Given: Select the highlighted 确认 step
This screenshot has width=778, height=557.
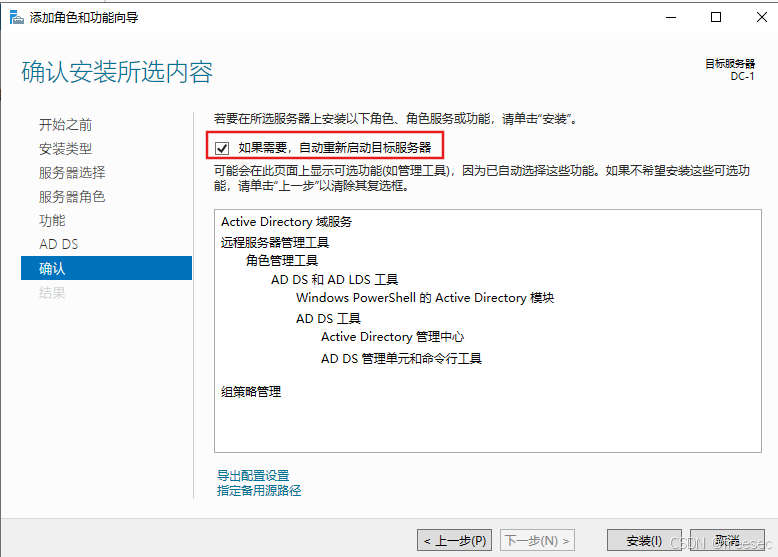Looking at the screenshot, I should (x=106, y=268).
